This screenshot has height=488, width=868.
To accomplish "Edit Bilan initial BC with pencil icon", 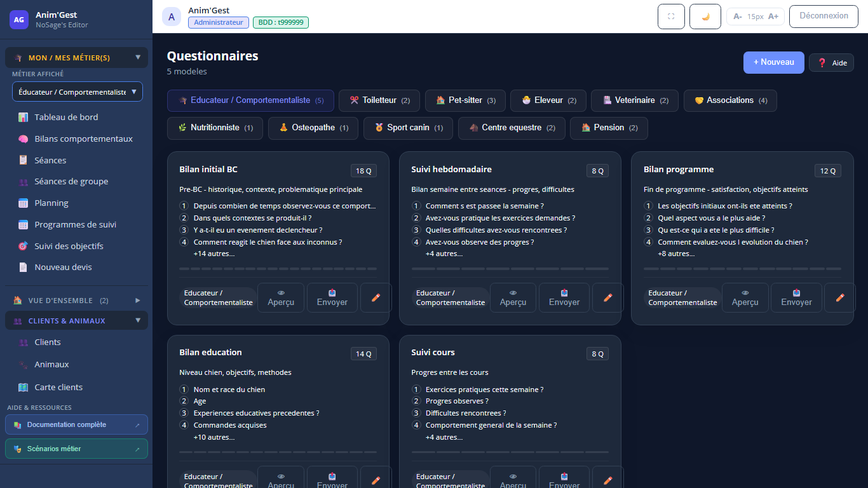I will pyautogui.click(x=376, y=297).
